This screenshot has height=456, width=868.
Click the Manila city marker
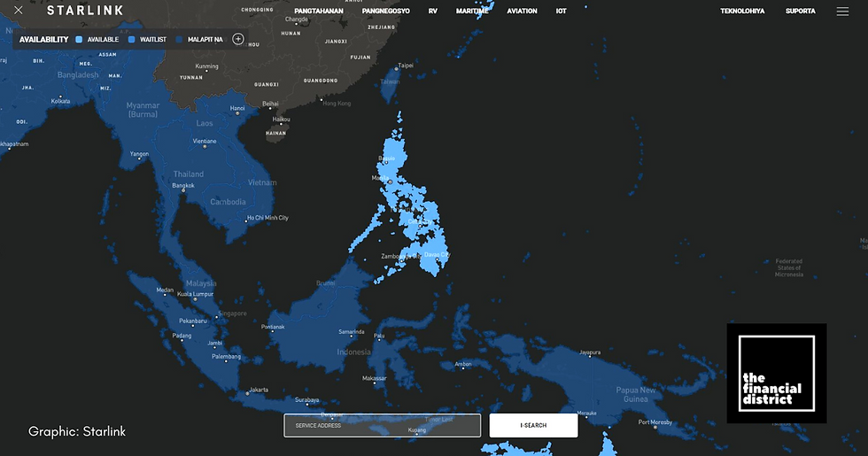(390, 182)
